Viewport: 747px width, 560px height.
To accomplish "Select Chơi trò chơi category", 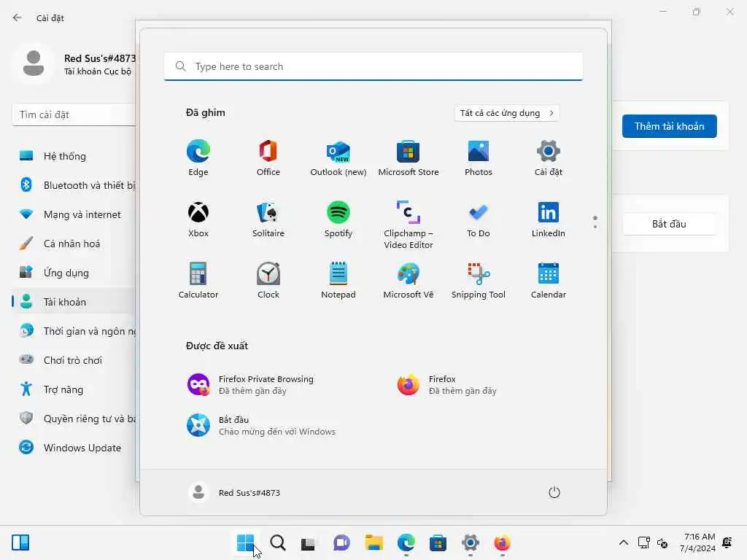I will (x=74, y=360).
